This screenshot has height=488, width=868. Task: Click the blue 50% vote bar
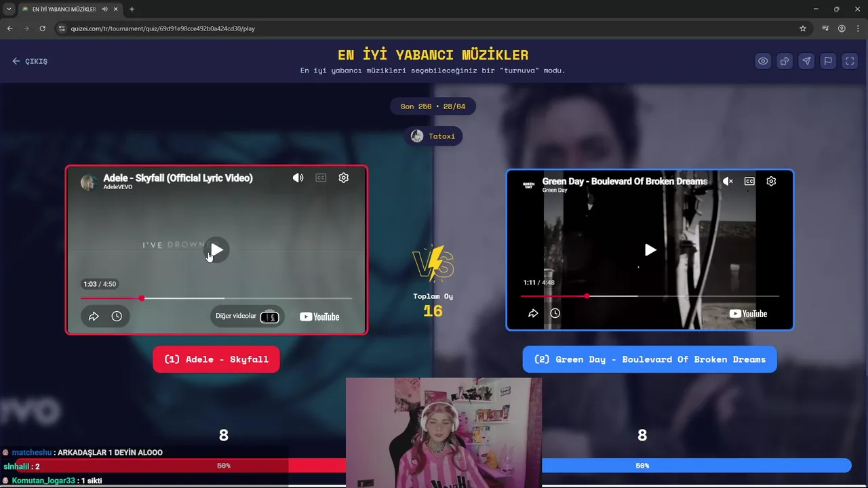pos(642,466)
